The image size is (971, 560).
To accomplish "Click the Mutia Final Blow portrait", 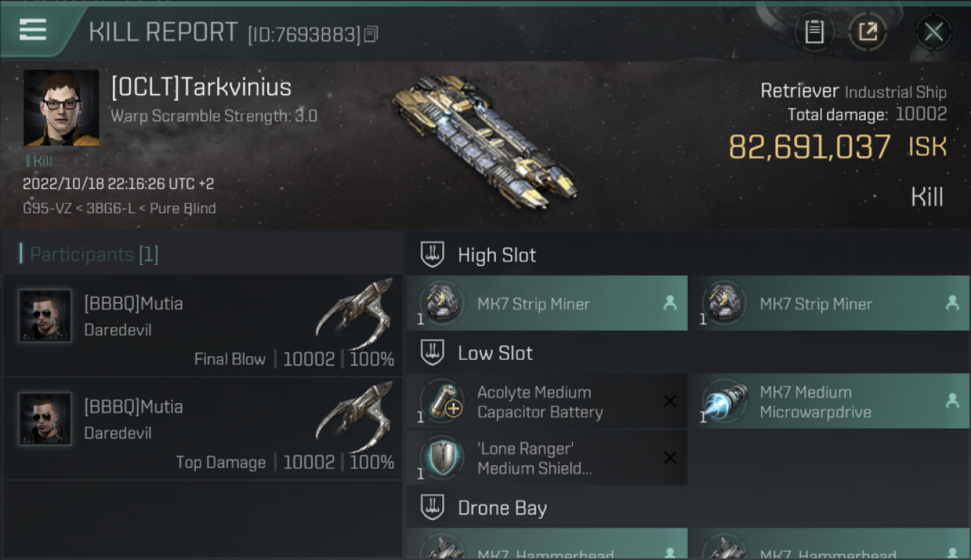I will point(45,316).
